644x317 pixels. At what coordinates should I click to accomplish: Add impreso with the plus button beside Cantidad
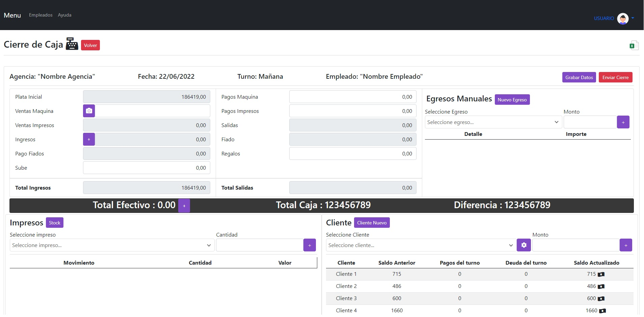click(309, 245)
